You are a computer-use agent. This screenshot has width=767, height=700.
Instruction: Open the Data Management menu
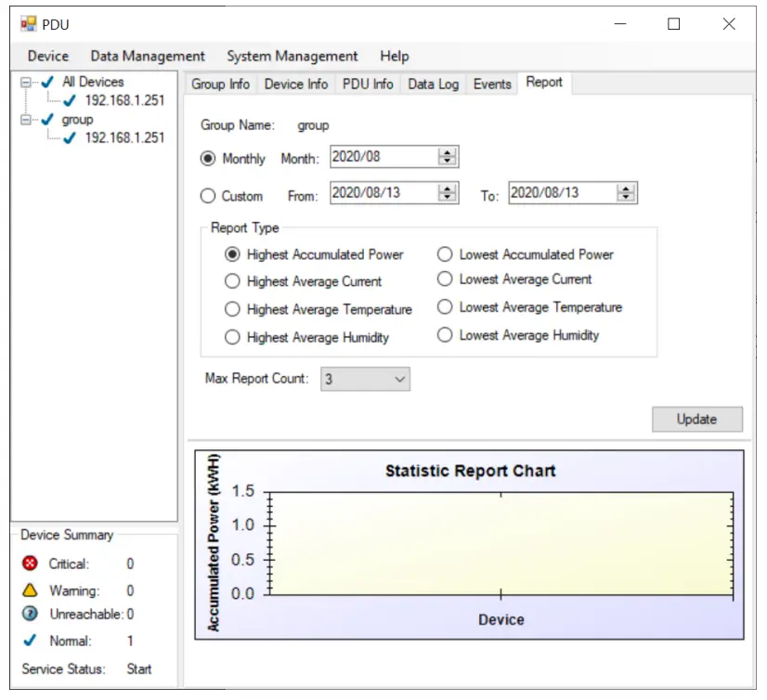click(x=148, y=56)
